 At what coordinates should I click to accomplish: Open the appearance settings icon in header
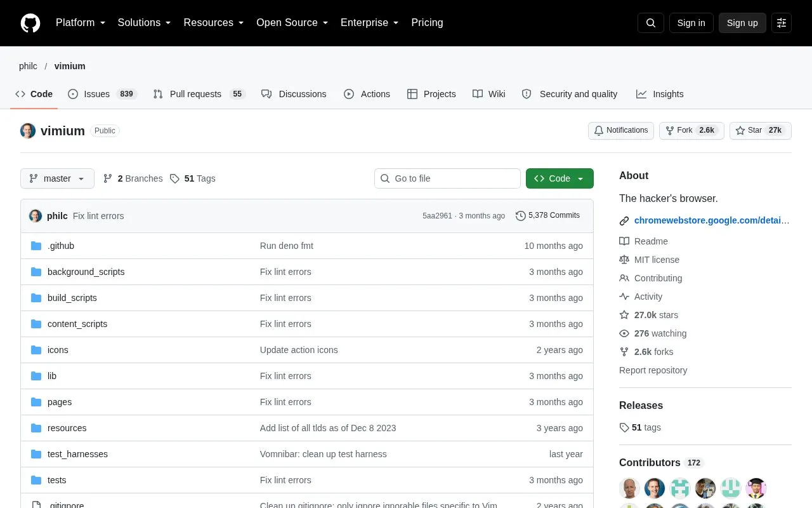[782, 23]
